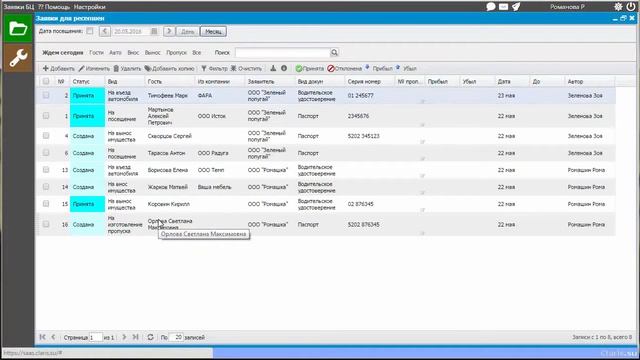Screen dimensions: 640x360
Task: Switch to Гости tab
Action: [96, 53]
